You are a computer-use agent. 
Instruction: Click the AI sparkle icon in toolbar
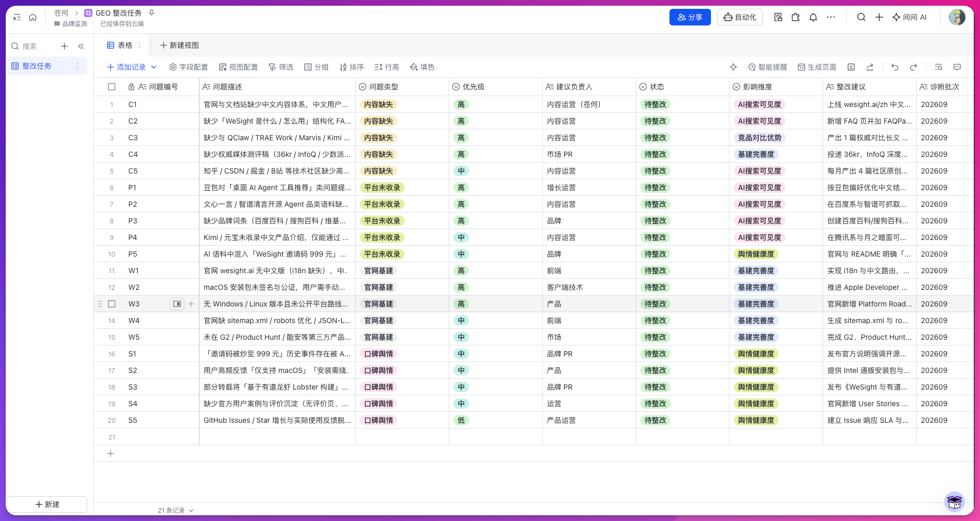(x=733, y=67)
